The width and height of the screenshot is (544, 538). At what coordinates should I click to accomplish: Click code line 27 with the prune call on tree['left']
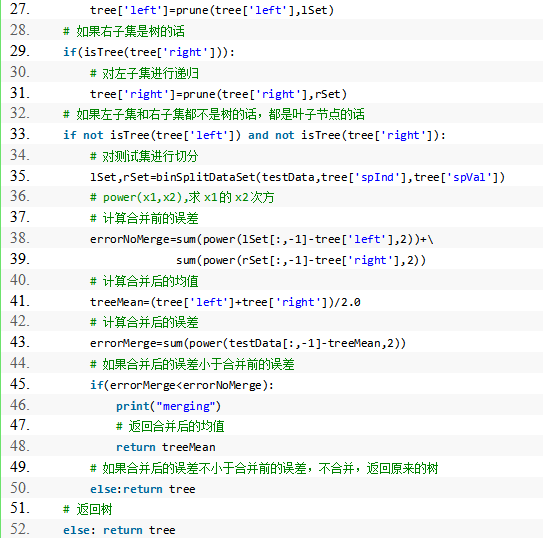coord(212,10)
